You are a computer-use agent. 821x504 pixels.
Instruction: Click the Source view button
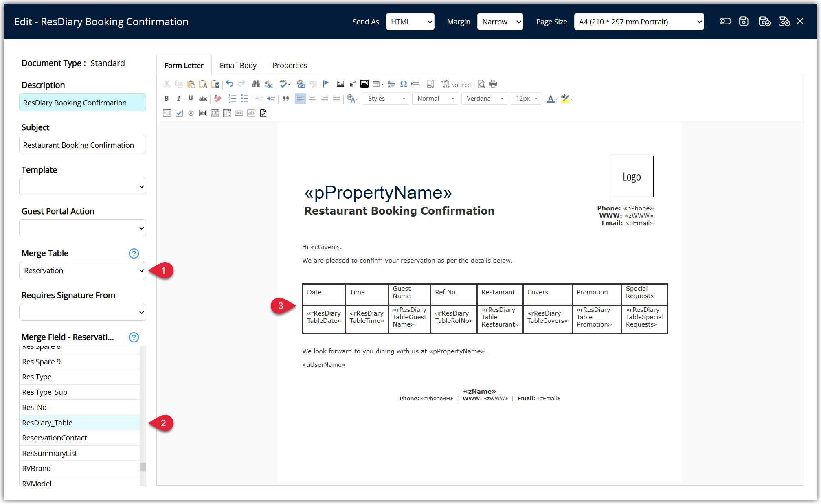click(456, 84)
